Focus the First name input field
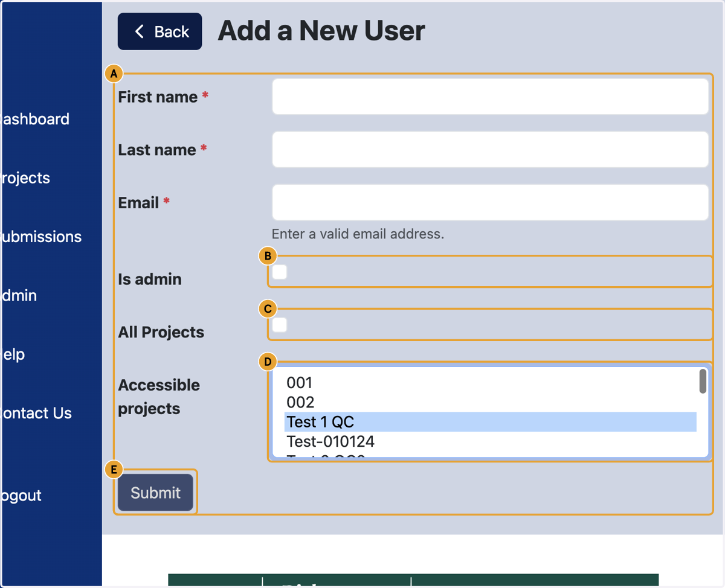The width and height of the screenshot is (725, 588). click(490, 97)
